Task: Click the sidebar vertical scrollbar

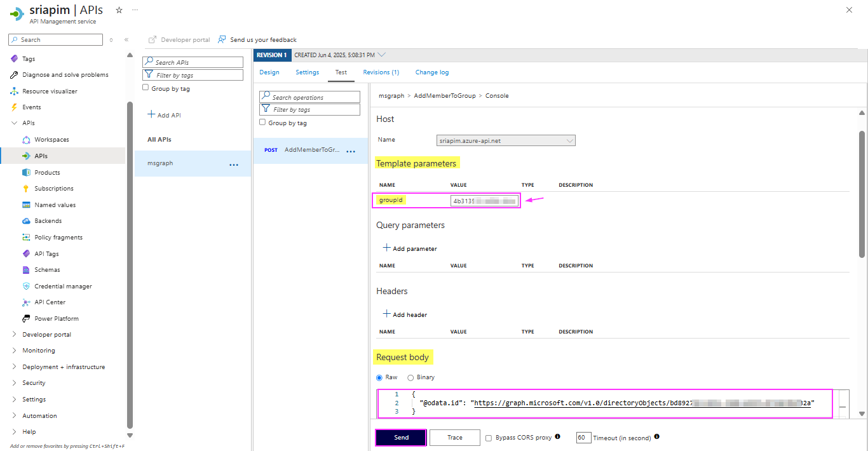Action: click(130, 266)
